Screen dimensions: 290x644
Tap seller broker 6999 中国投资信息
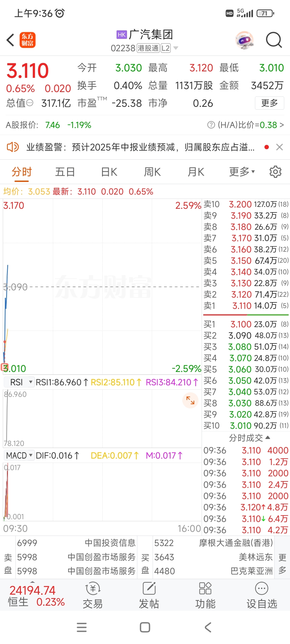[76, 543]
